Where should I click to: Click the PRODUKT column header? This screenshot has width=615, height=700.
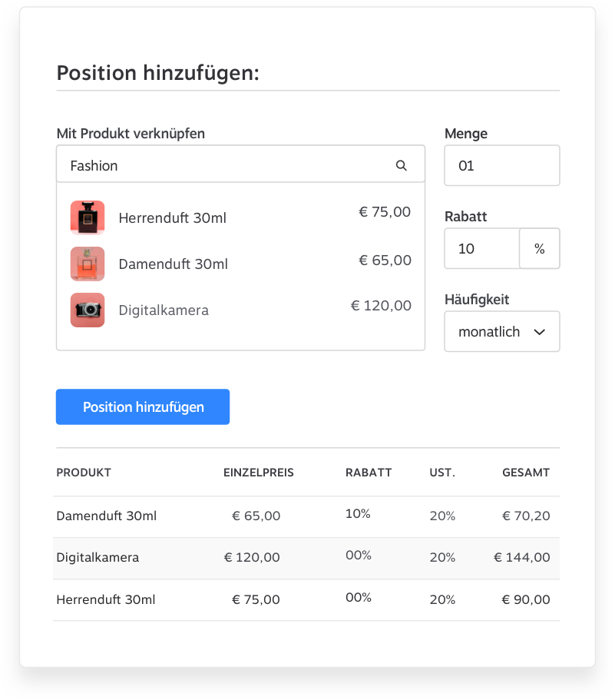pos(84,473)
